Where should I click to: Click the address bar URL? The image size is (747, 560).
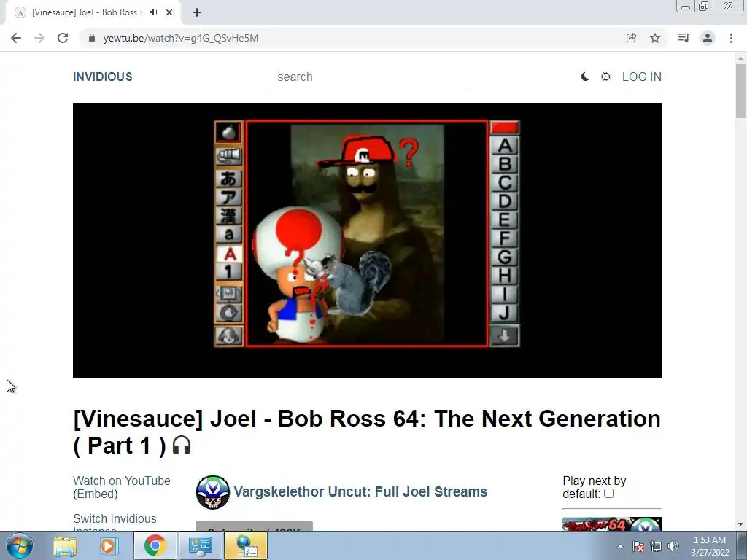coord(181,38)
